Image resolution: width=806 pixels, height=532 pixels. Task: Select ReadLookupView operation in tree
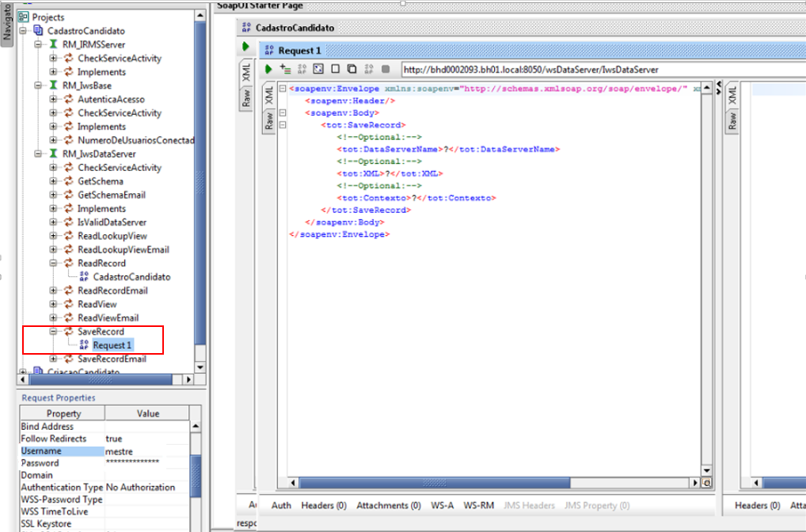point(112,236)
